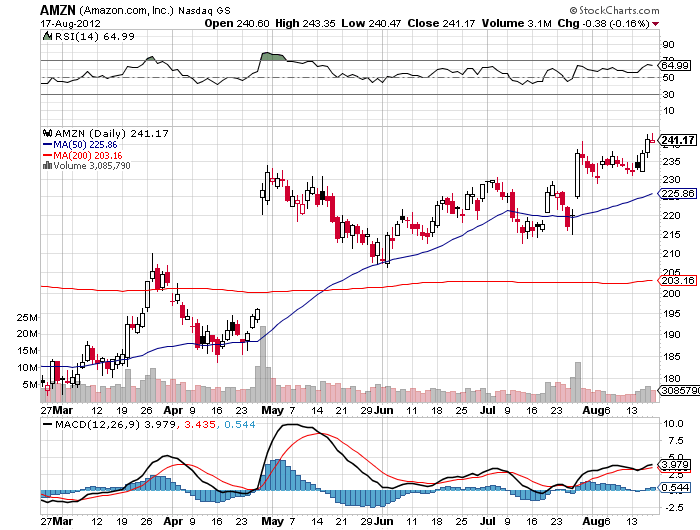Click the RSI(14) 64.99 indicator label
The height and width of the screenshot is (530, 700).
pos(95,36)
